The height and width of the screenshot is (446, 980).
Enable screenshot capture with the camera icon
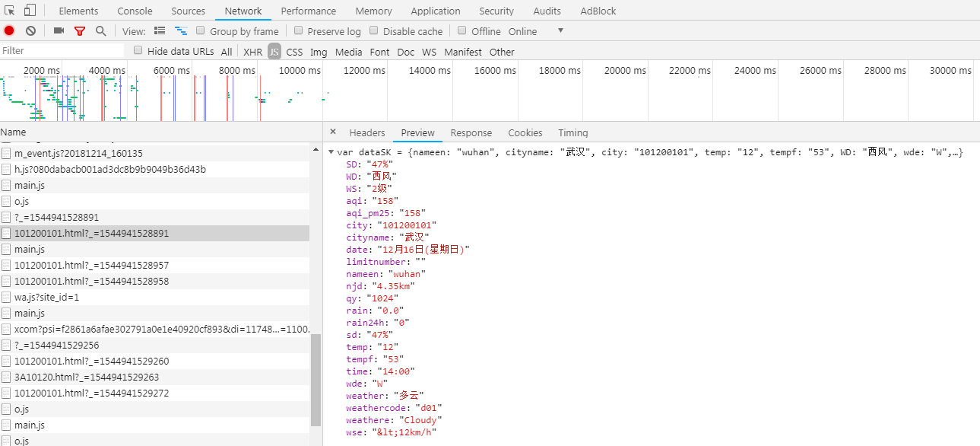(x=58, y=31)
